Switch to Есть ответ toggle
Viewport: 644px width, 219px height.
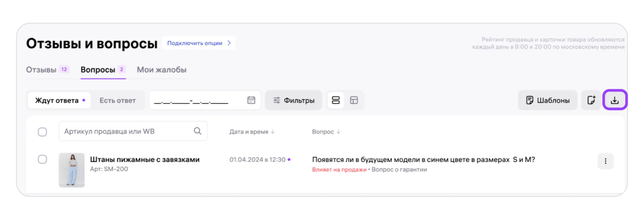pyautogui.click(x=118, y=100)
